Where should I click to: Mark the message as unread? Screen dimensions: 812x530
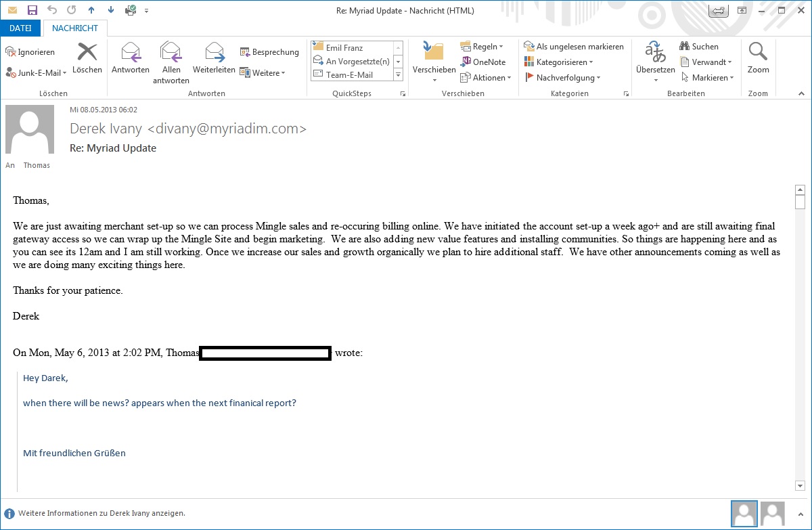click(x=574, y=46)
